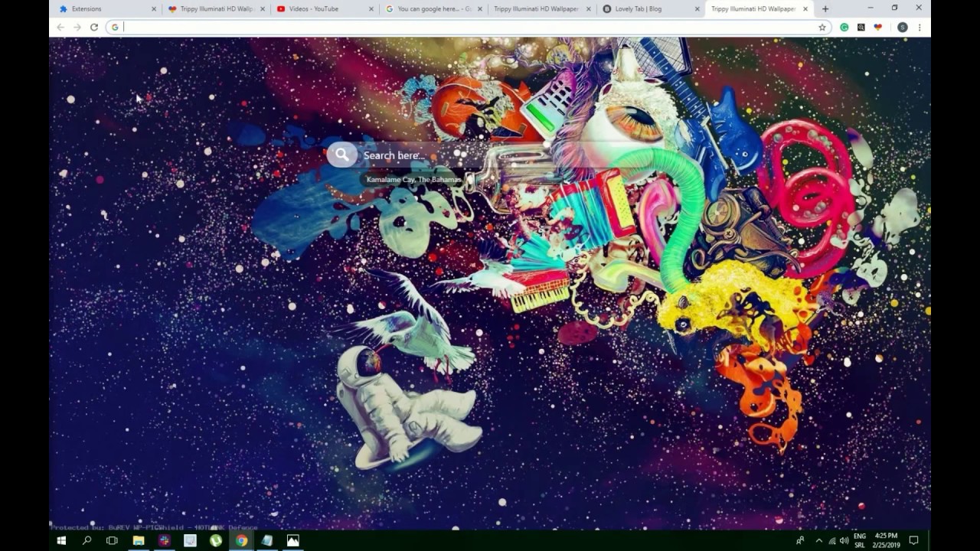Launch uTorrent from the taskbar
Image resolution: width=980 pixels, height=551 pixels.
pos(216,540)
